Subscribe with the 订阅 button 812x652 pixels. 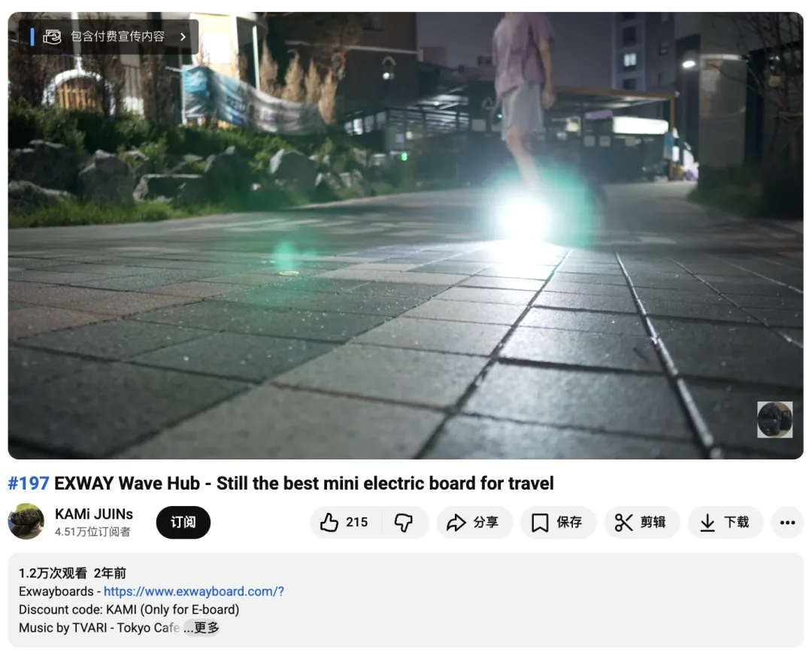[x=183, y=523]
